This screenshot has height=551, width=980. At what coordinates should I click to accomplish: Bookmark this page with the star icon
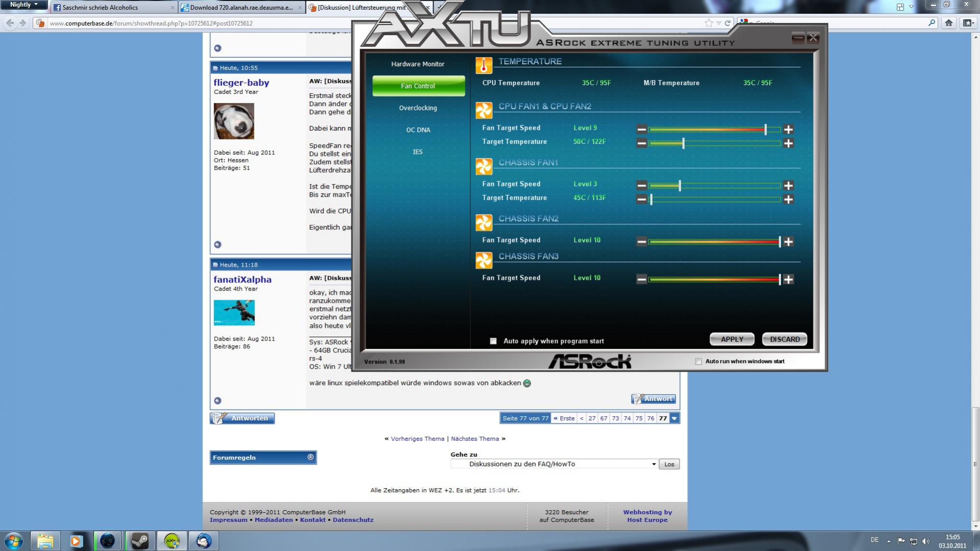709,23
